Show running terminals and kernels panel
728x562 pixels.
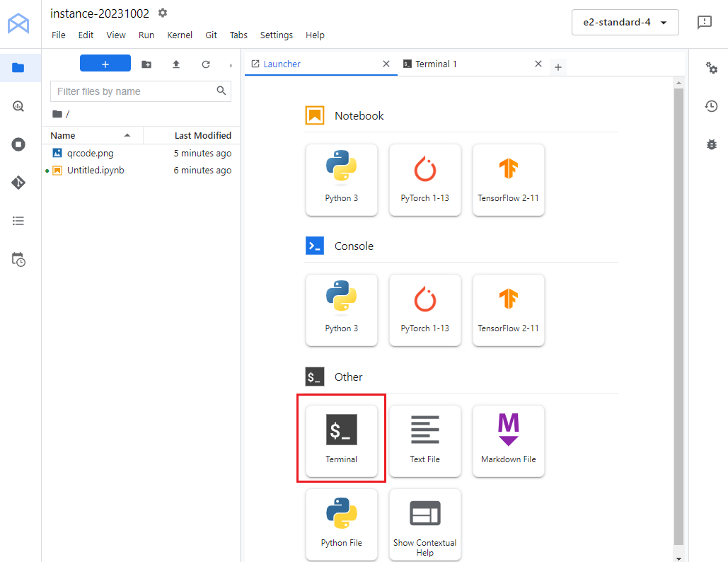click(18, 144)
